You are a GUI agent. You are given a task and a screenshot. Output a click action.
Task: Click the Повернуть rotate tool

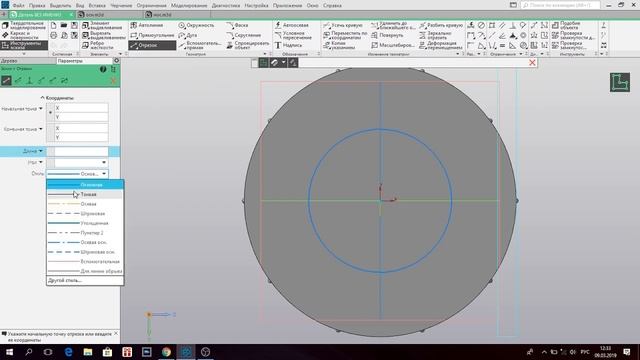click(387, 36)
